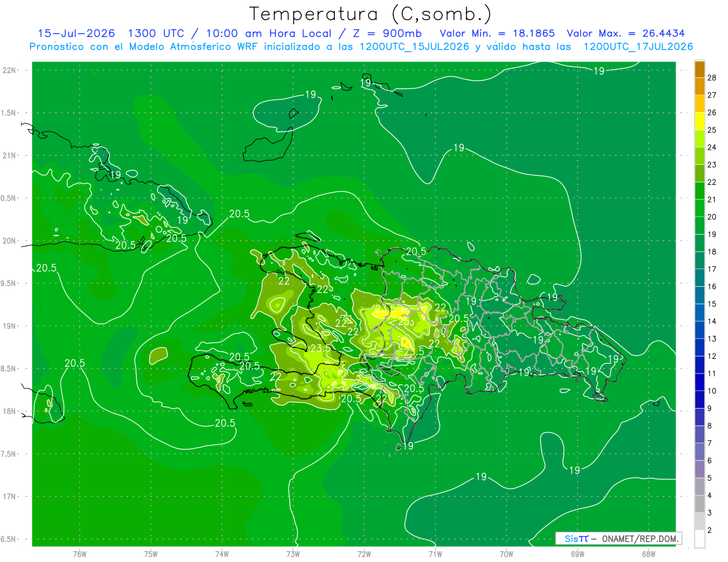Select the green swatch between 20 and 21

(x=700, y=208)
